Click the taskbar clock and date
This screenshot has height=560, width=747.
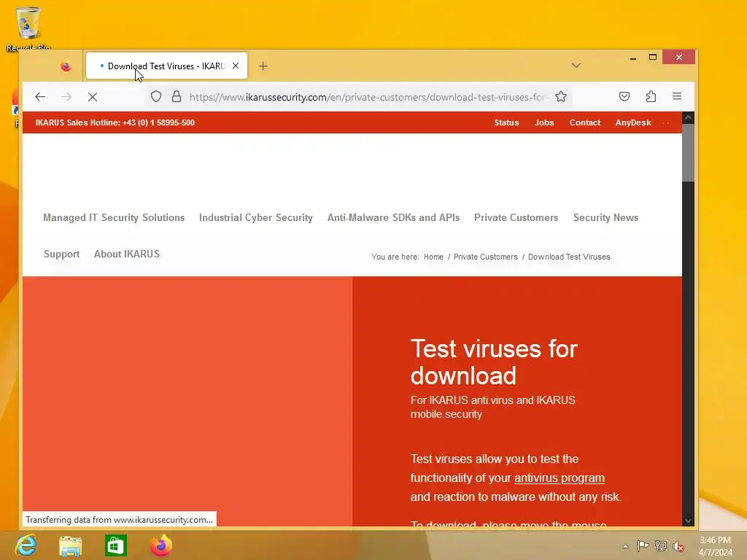click(715, 546)
